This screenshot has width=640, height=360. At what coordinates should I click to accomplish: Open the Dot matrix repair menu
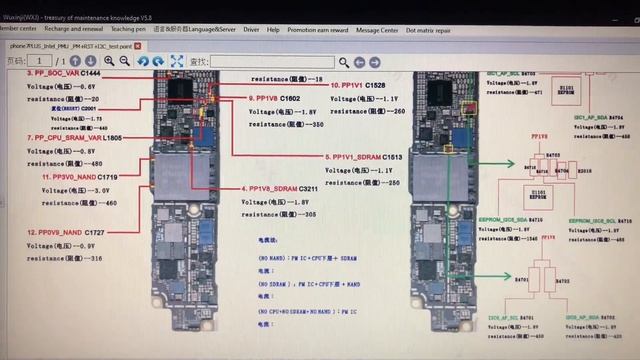click(x=428, y=31)
